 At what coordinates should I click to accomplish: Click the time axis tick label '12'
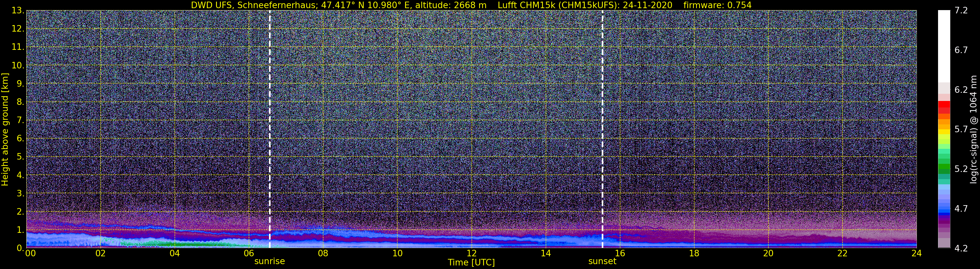(x=471, y=253)
